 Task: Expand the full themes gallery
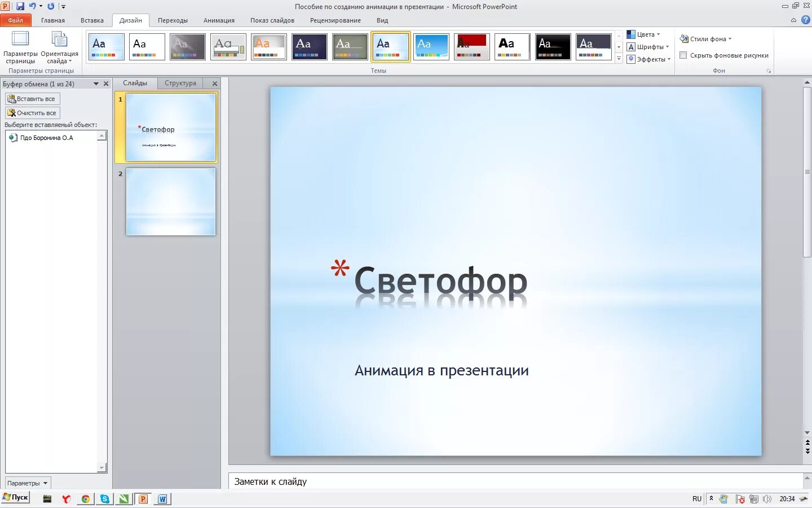pyautogui.click(x=619, y=59)
